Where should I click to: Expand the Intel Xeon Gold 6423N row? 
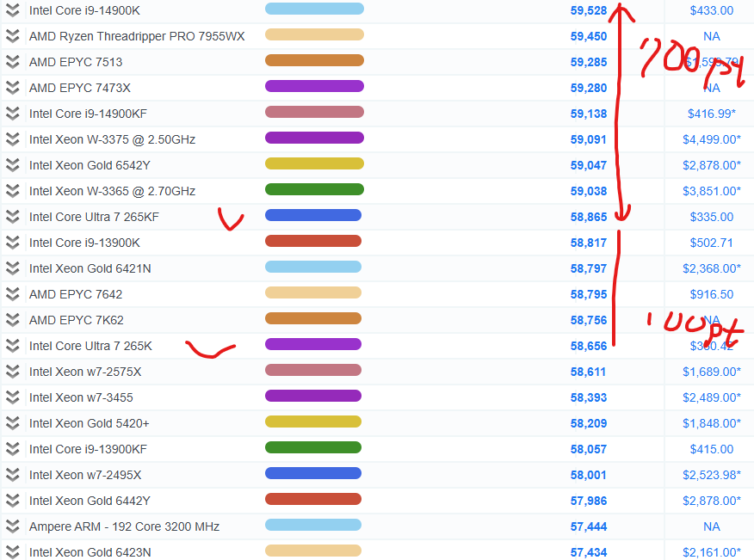(13, 552)
